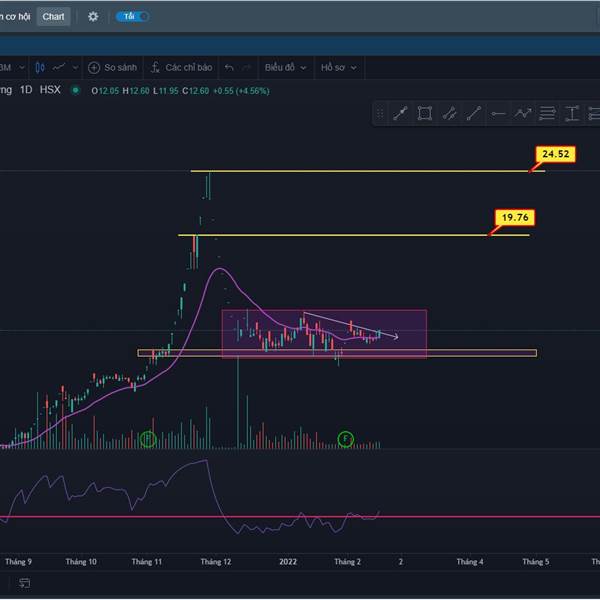Screen dimensions: 600x600
Task: Select the zigzag path drawing tool
Action: [523, 114]
